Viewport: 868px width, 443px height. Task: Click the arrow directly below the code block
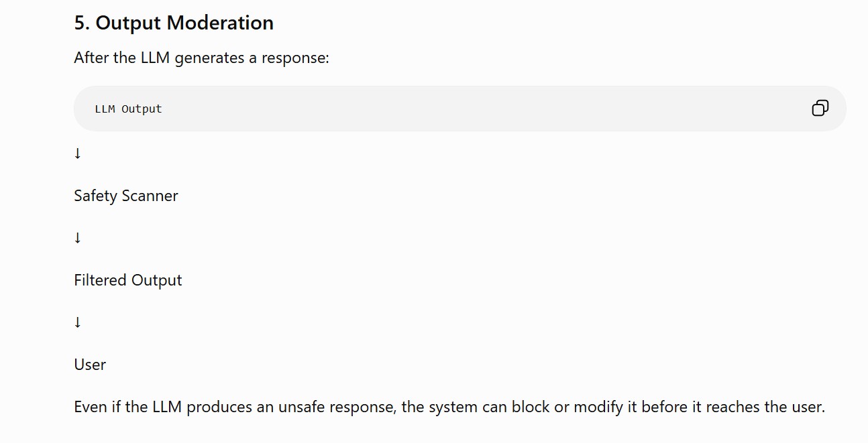(78, 153)
